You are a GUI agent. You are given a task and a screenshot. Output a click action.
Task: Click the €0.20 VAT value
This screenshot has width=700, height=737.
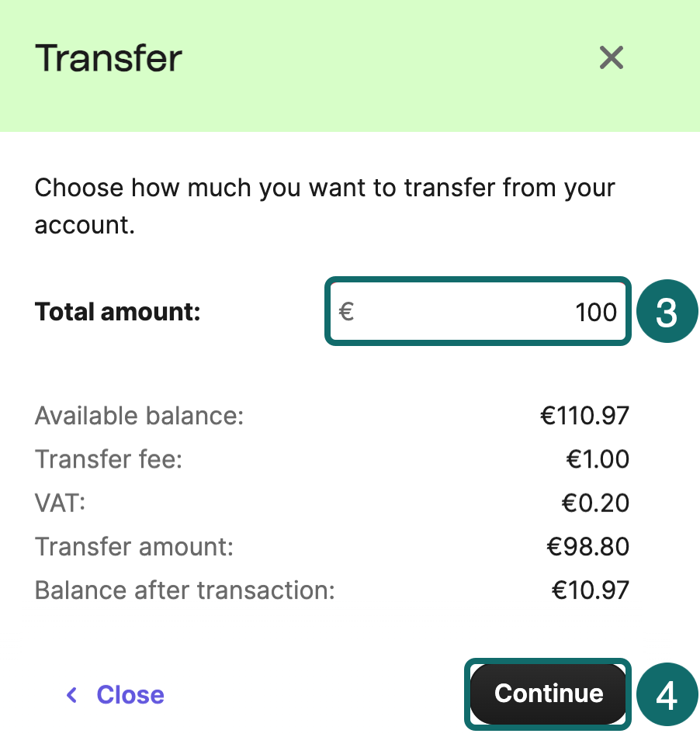tap(595, 503)
